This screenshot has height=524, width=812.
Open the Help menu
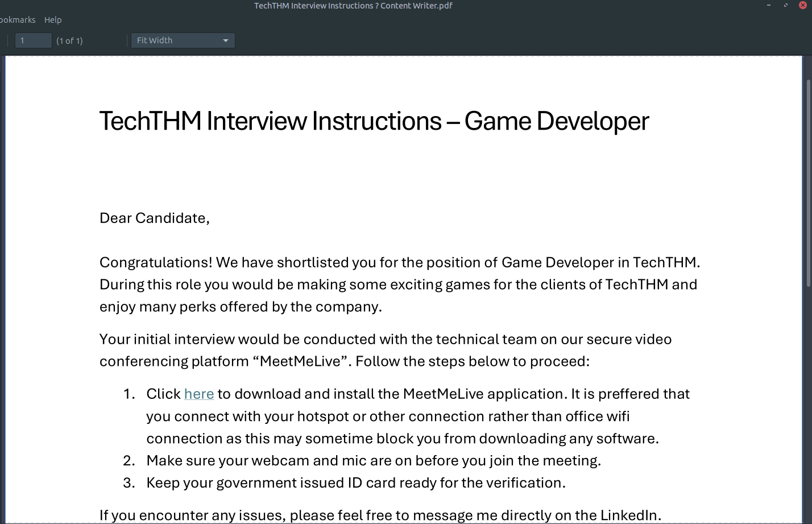click(53, 20)
